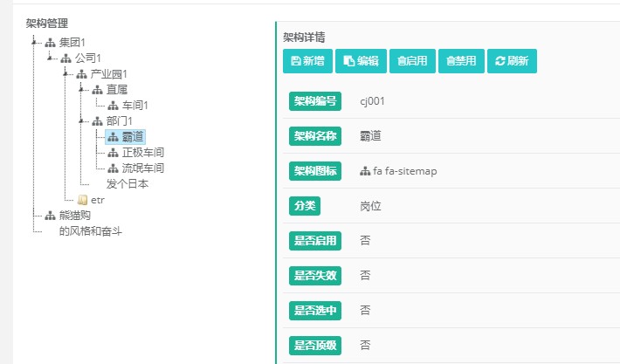Click the 是否顶级 label
This screenshot has width=620, height=364.
(x=315, y=346)
